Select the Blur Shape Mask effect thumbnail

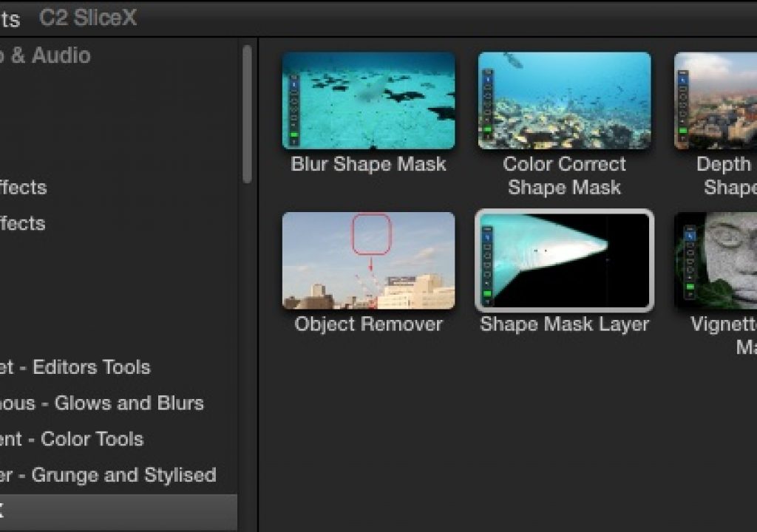(x=368, y=100)
